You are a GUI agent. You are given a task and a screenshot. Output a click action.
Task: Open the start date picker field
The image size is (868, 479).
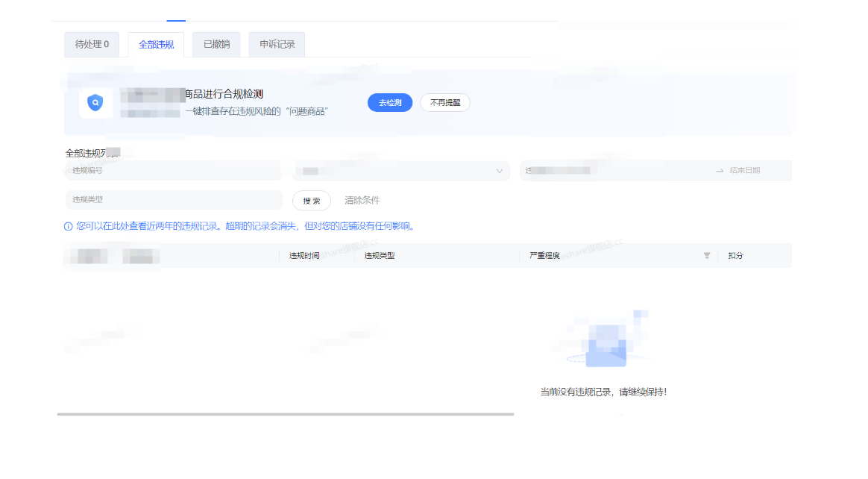611,171
